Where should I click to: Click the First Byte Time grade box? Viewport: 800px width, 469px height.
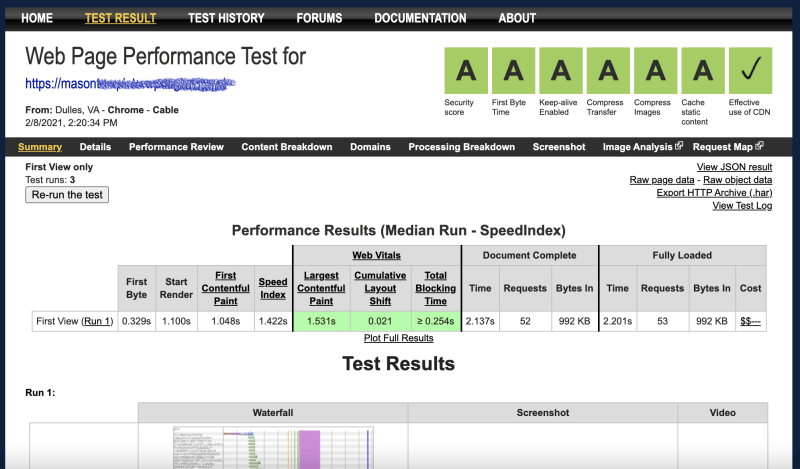point(513,70)
